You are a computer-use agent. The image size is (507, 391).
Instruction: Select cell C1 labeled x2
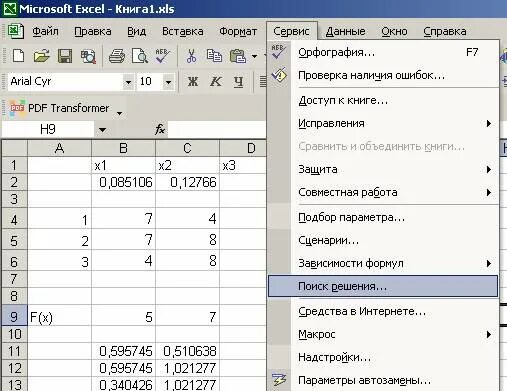[x=187, y=165]
